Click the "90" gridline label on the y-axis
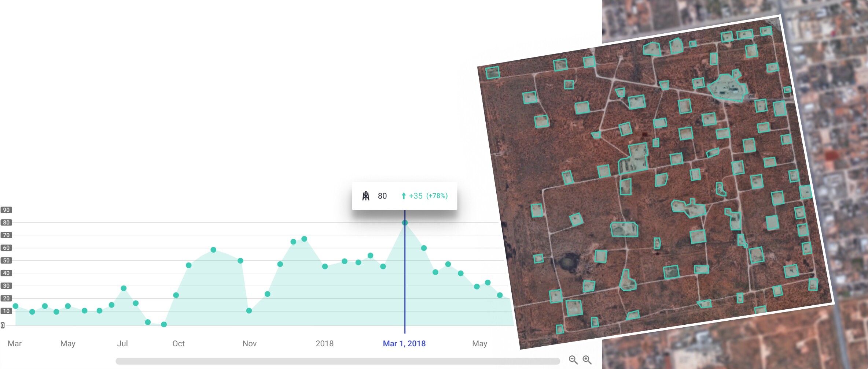 (x=6, y=210)
